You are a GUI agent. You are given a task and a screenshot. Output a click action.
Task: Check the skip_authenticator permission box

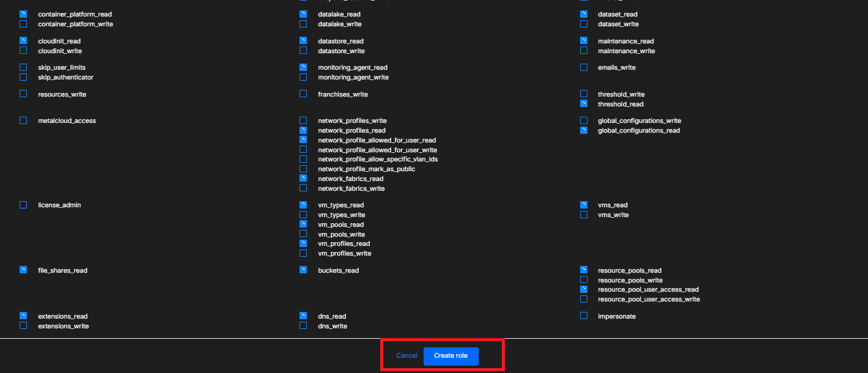[23, 77]
